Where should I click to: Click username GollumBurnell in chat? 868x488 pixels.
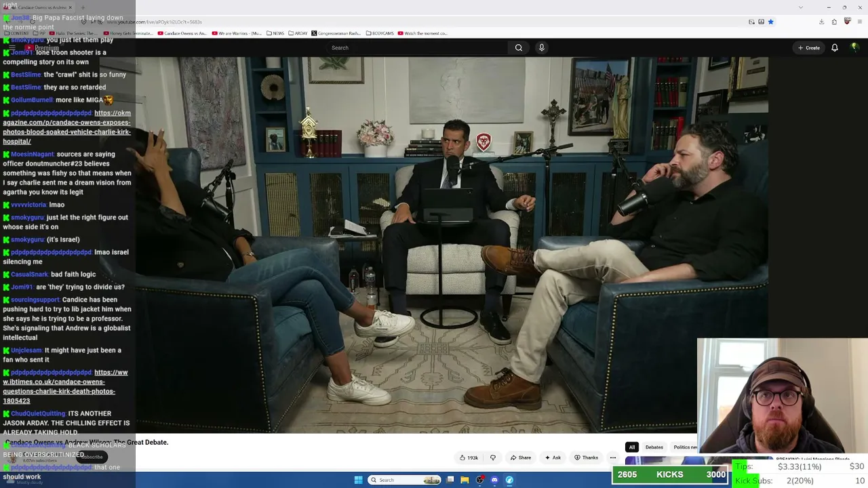(x=31, y=100)
